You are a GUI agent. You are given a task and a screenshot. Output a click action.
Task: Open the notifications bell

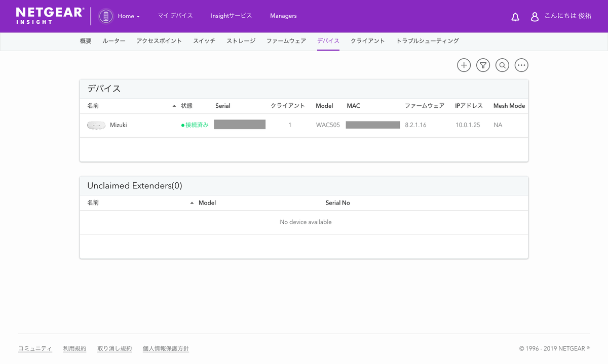click(515, 17)
